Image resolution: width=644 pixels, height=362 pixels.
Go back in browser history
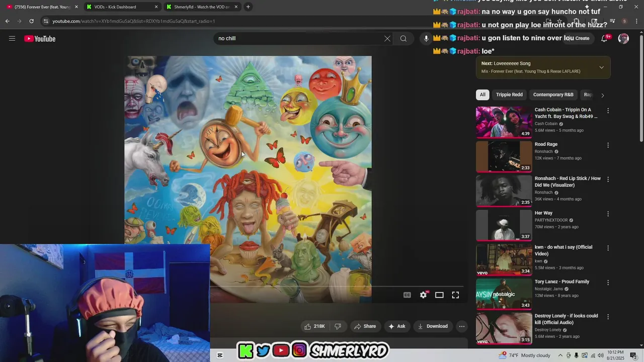coord(7,21)
